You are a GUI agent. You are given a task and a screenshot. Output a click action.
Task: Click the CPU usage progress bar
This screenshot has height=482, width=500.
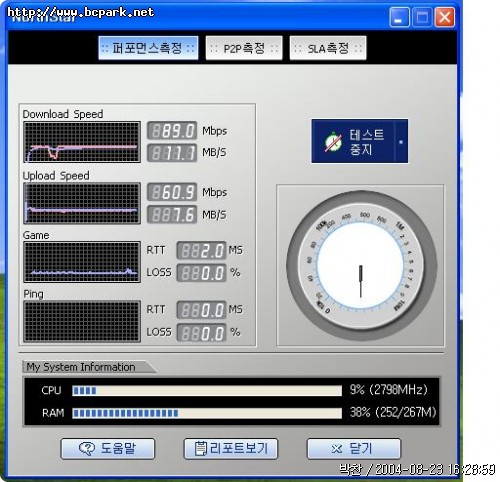point(207,390)
